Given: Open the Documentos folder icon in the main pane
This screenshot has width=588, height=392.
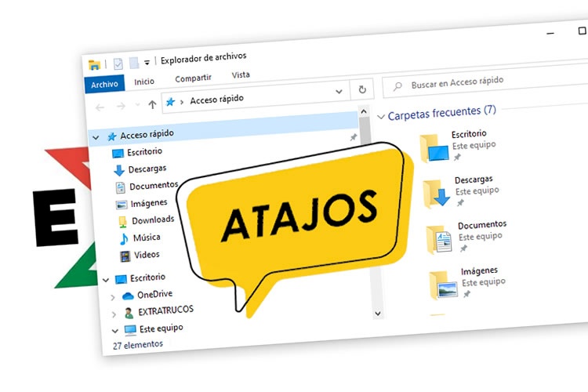Looking at the screenshot, I should coord(437,240).
